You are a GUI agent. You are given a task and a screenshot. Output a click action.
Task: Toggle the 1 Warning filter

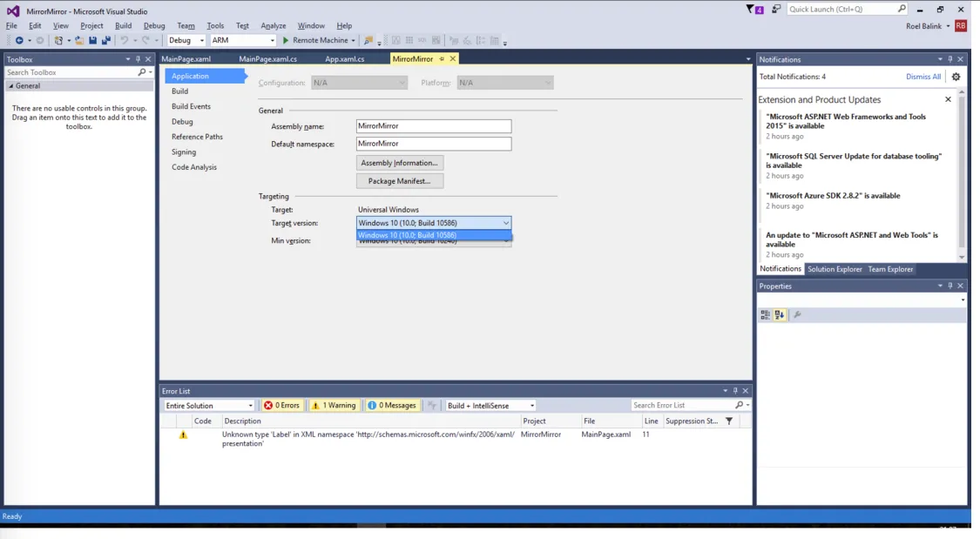pyautogui.click(x=334, y=406)
